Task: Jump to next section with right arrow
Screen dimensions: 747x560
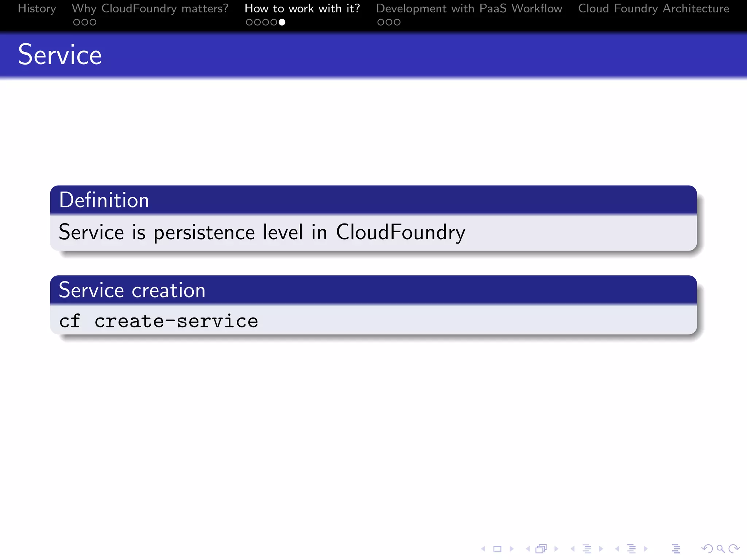Action: click(646, 549)
